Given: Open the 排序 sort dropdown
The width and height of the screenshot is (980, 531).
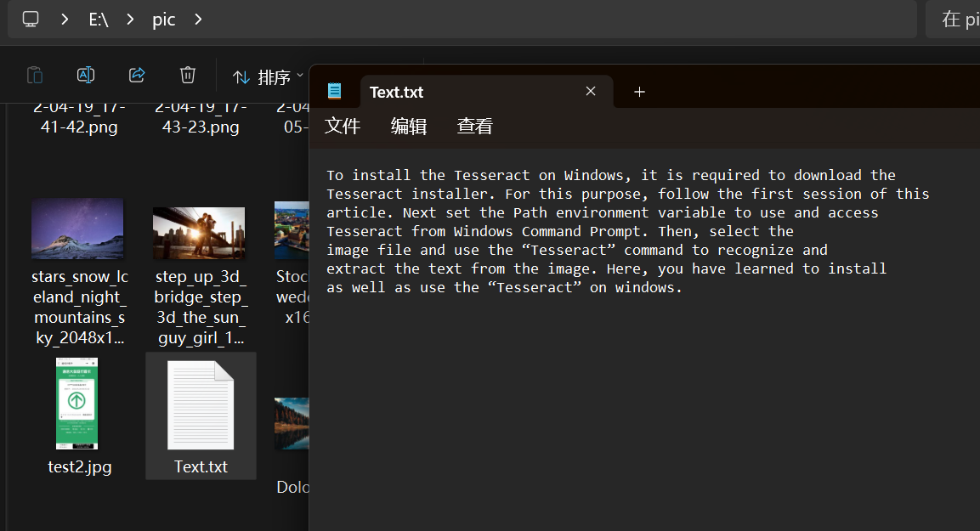Looking at the screenshot, I should point(268,76).
